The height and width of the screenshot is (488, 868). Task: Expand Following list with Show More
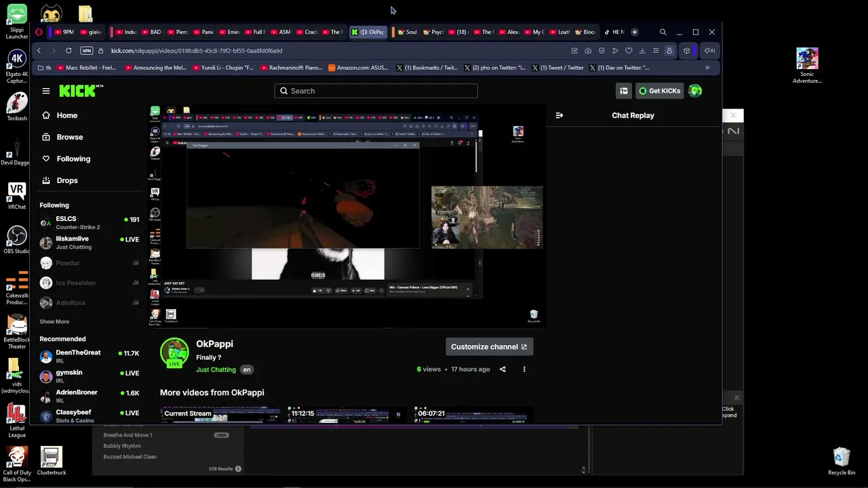[x=54, y=321]
